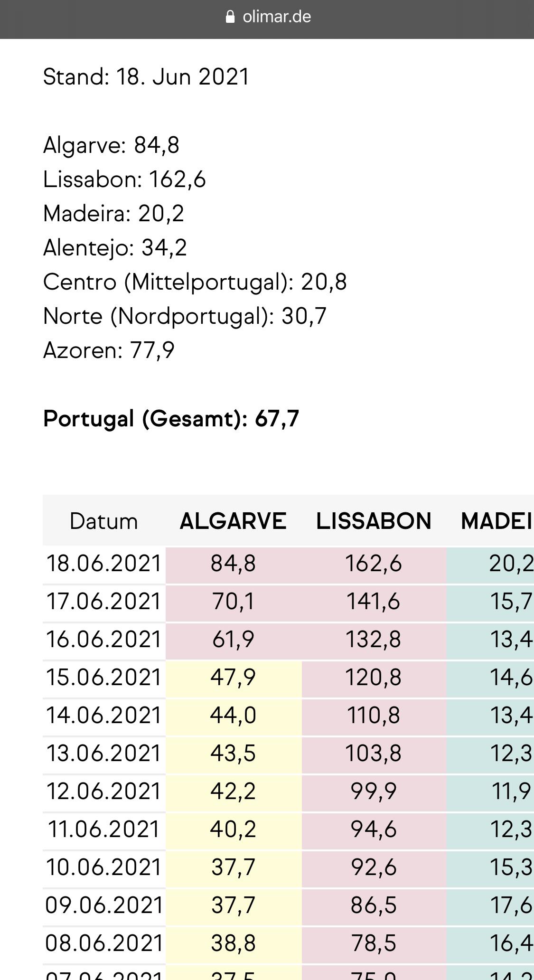Click the Portugal (Gesamt) bold total line

coord(171,419)
